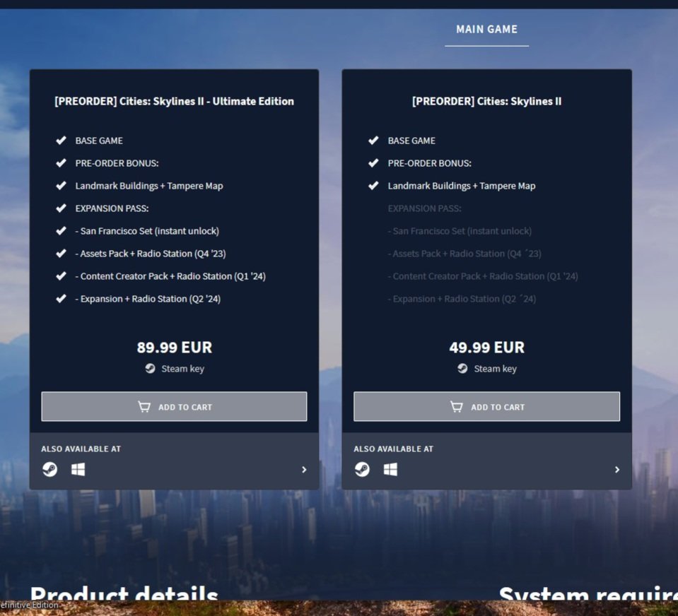This screenshot has width=678, height=616.
Task: Add Ultimate Edition to cart
Action: click(174, 406)
